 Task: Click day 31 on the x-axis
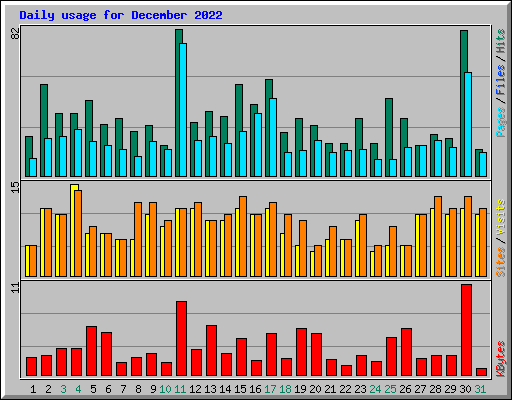click(480, 389)
